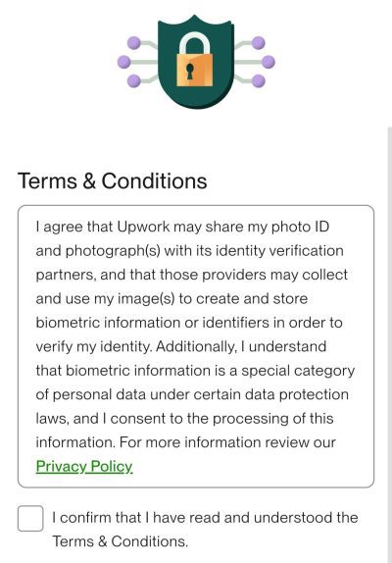Click 'information. For more information review our' line
The width and height of the screenshot is (392, 563).
pos(186,442)
